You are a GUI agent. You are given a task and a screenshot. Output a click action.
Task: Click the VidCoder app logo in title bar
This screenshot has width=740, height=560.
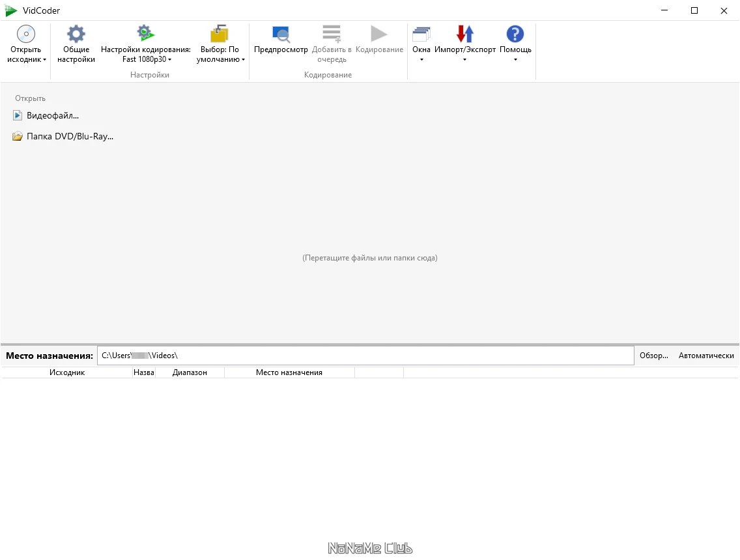10,10
